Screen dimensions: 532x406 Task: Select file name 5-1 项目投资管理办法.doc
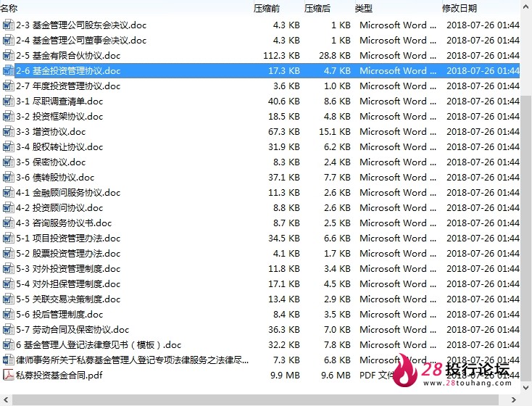pyautogui.click(x=68, y=239)
